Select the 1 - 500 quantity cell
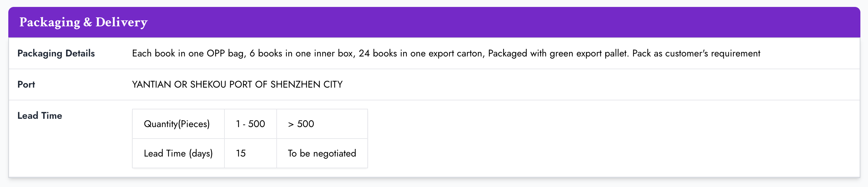The image size is (868, 187). (x=250, y=124)
